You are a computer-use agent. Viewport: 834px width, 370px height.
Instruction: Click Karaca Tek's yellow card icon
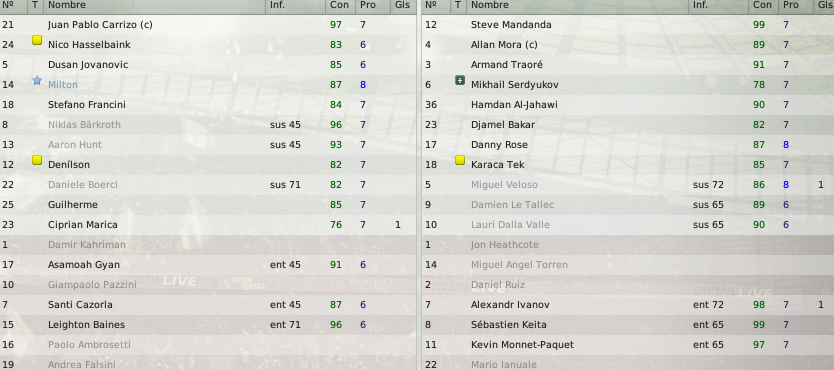(460, 160)
